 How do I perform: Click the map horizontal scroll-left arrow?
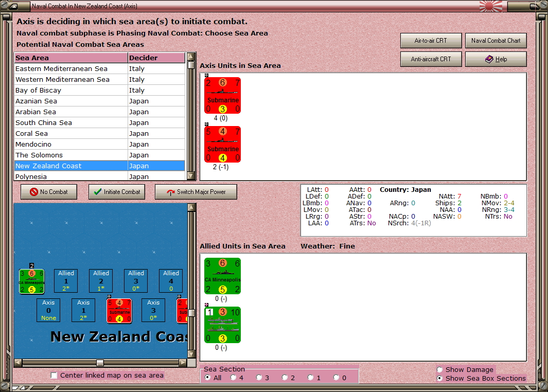pyautogui.click(x=18, y=363)
